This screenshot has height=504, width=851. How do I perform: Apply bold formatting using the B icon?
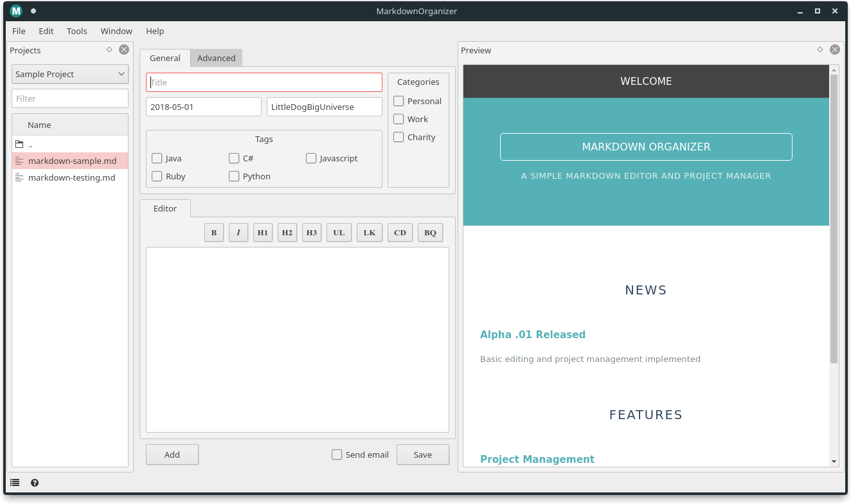pyautogui.click(x=214, y=232)
